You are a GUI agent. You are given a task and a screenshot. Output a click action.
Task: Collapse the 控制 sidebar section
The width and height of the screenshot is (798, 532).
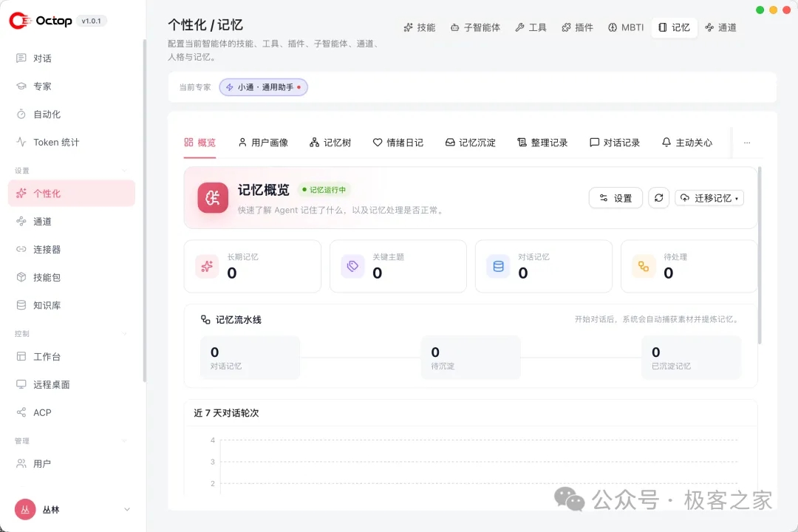(x=125, y=334)
